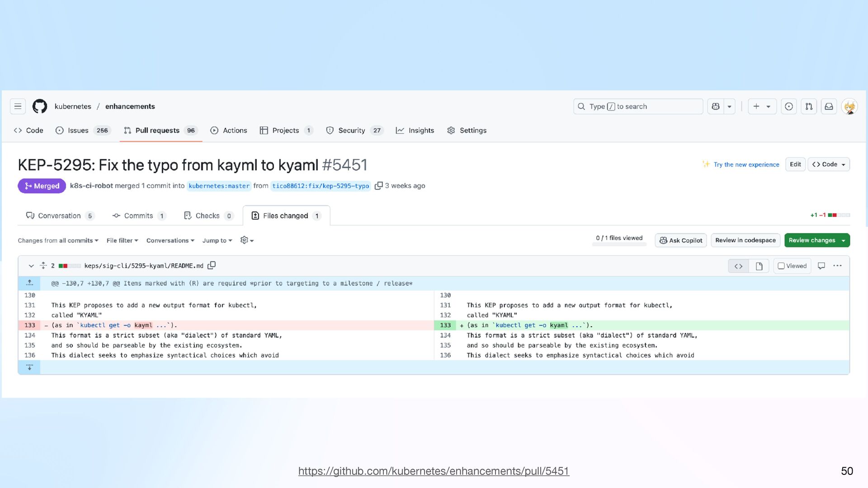Open the hamburger navigation menu
Screen dimensions: 868x488
click(18, 107)
